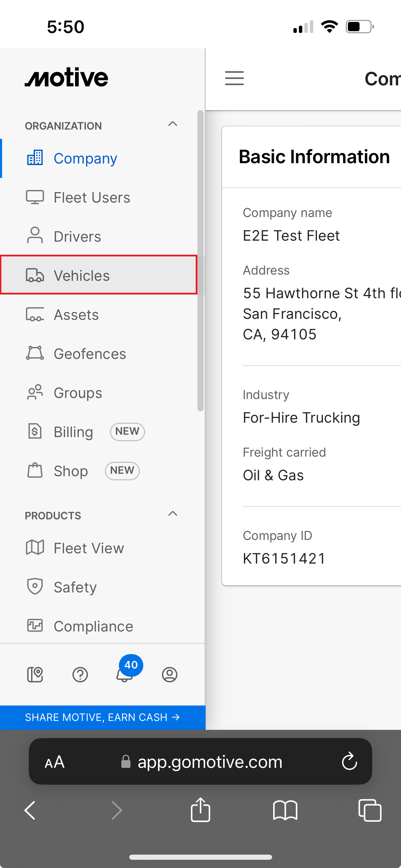The height and width of the screenshot is (868, 401).
Task: Open Fleet View from sidebar
Action: (x=99, y=548)
